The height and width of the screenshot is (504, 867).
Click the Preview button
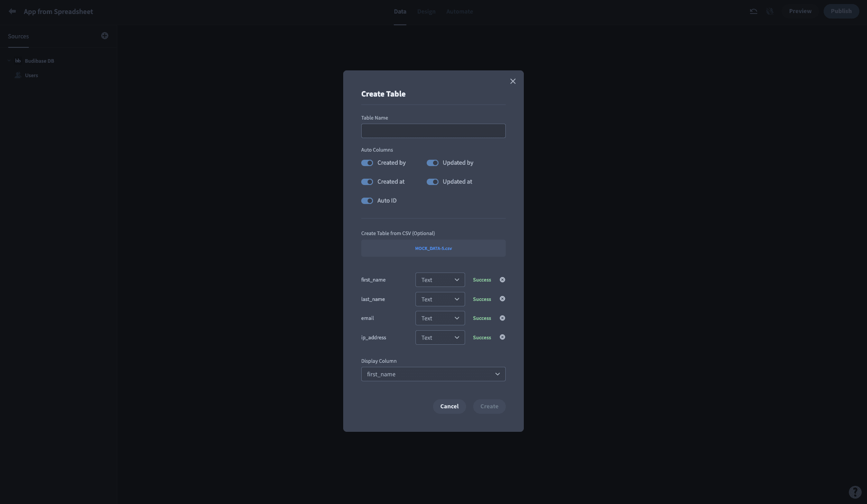pos(800,11)
